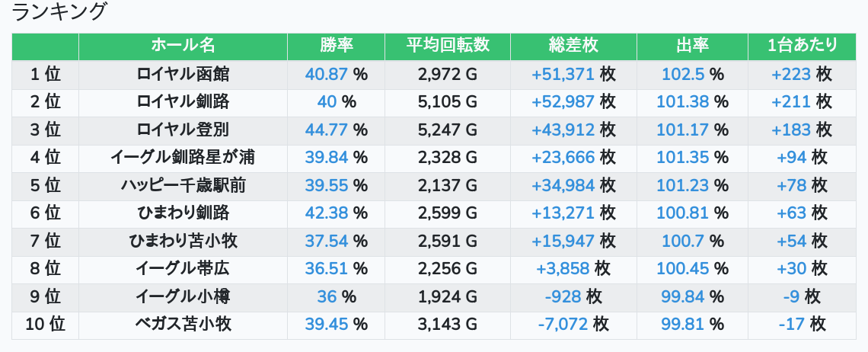Open the ロイヤル函館 hall entry
Viewport: 868px width, 352px height.
click(183, 74)
